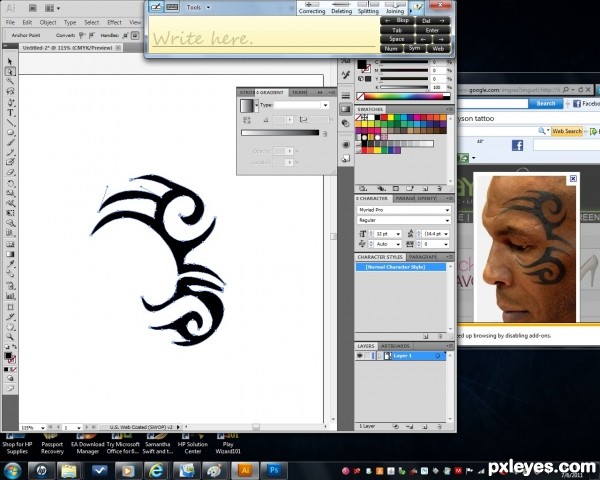Click the black-to-white gradient slider bar
Image resolution: width=600 pixels, height=480 pixels.
point(280,133)
